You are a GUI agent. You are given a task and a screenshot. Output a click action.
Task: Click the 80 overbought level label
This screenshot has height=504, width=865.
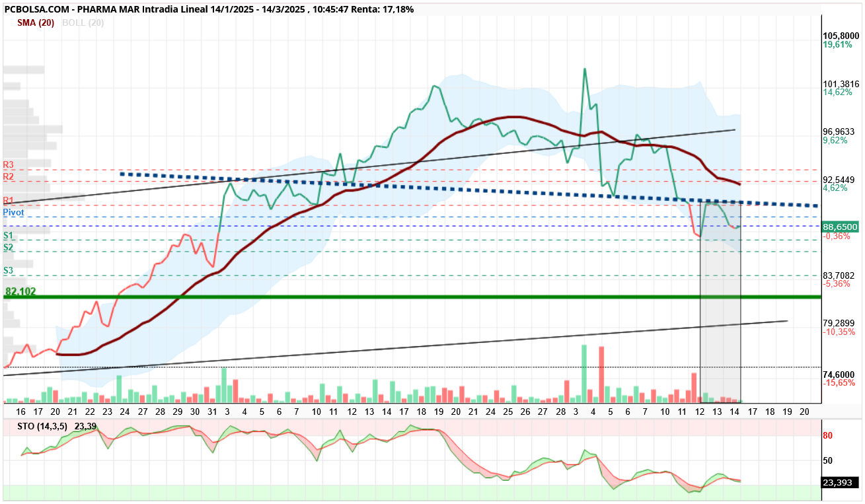(827, 435)
